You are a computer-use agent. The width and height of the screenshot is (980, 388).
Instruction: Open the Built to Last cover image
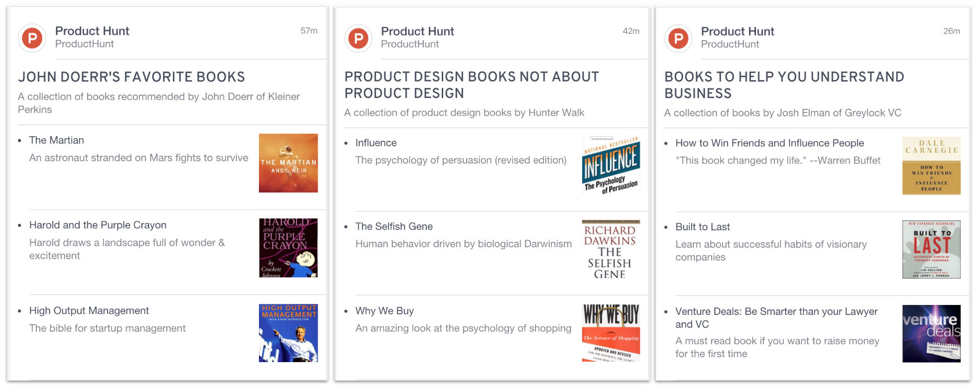coord(931,250)
